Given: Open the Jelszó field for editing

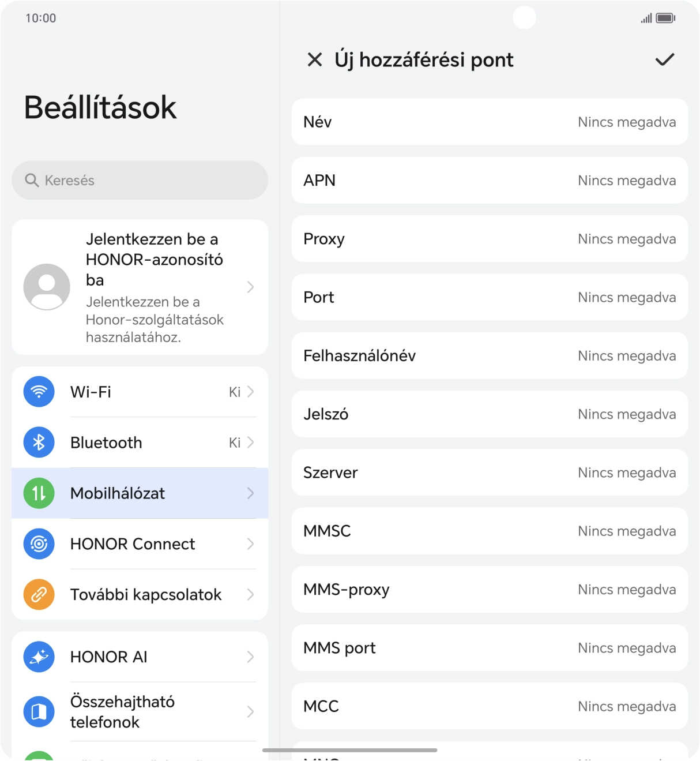Looking at the screenshot, I should pyautogui.click(x=490, y=414).
